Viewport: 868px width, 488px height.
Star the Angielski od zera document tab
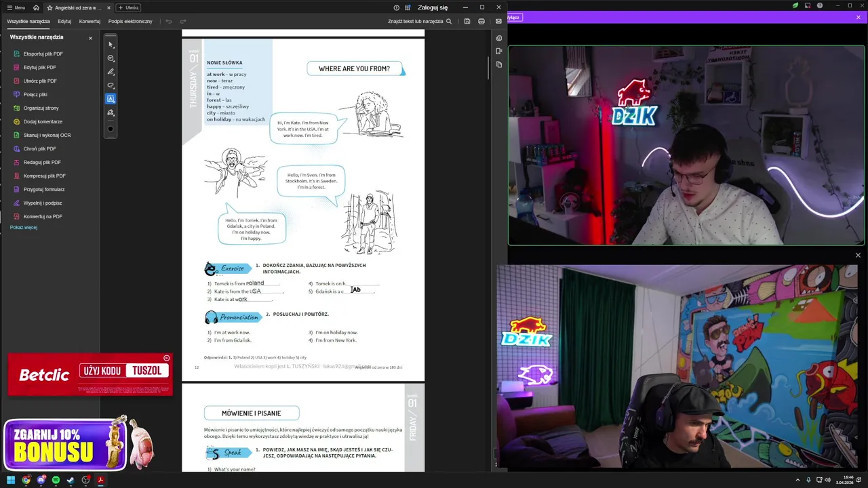[x=50, y=7]
